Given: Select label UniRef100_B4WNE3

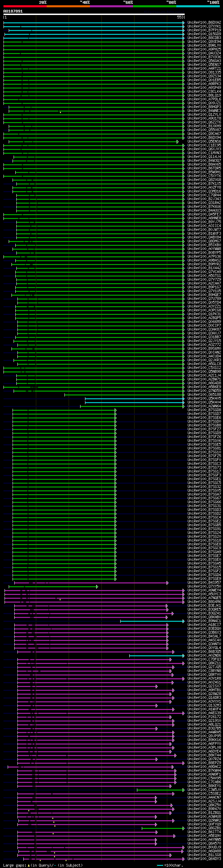Looking at the screenshot, I should (204, 111).
